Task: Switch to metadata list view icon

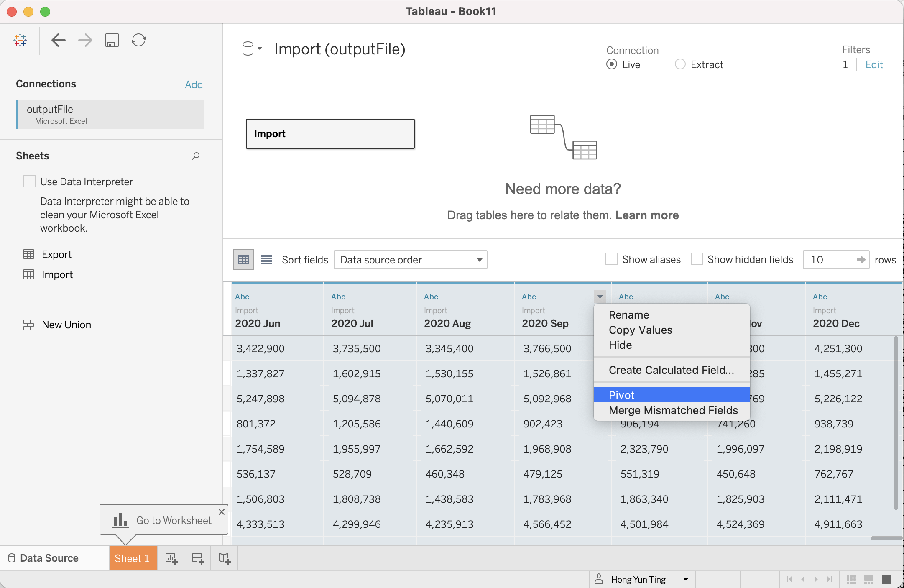Action: coord(266,260)
